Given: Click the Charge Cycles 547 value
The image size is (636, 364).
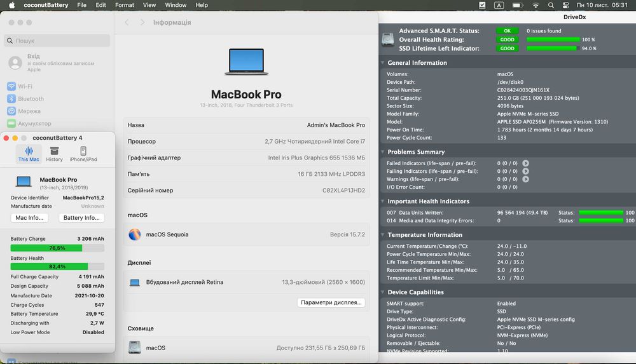Looking at the screenshot, I should pos(99,305).
